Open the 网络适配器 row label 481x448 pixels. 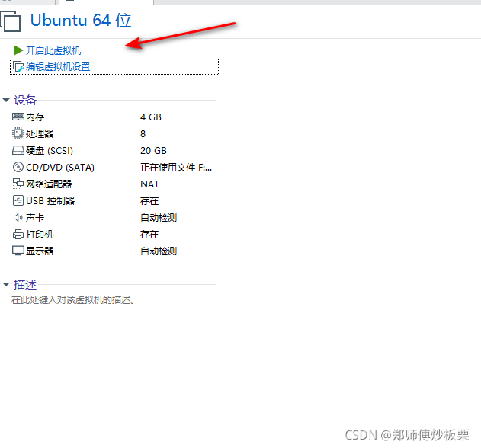[x=49, y=184]
